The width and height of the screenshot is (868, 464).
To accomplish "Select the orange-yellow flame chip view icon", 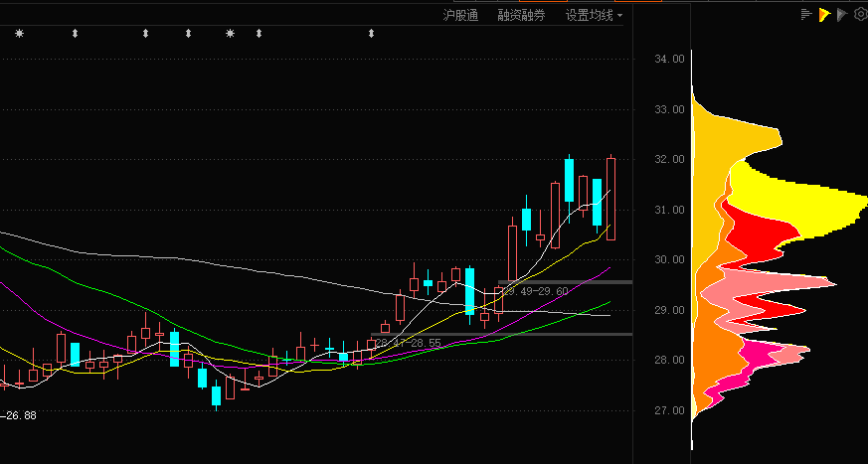I will (x=824, y=15).
